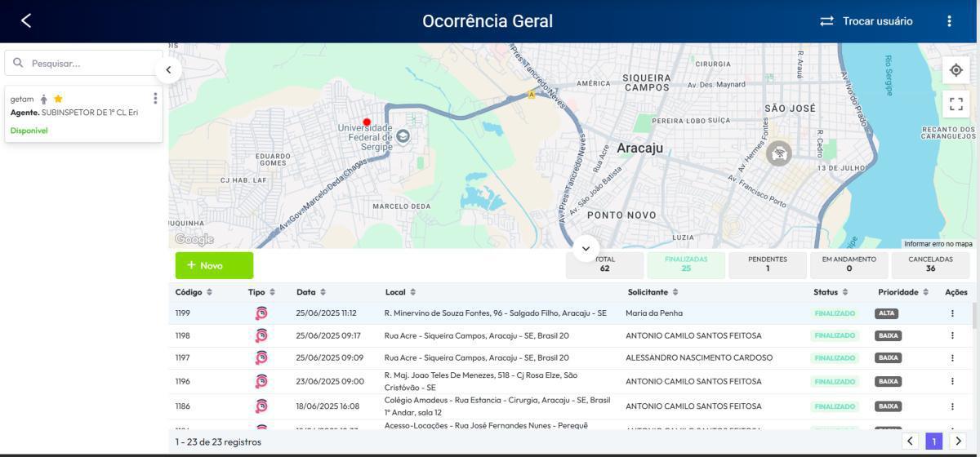Click ALTA priority badge of occurrence 1199
Screen dimensions: 980x457
(886, 313)
